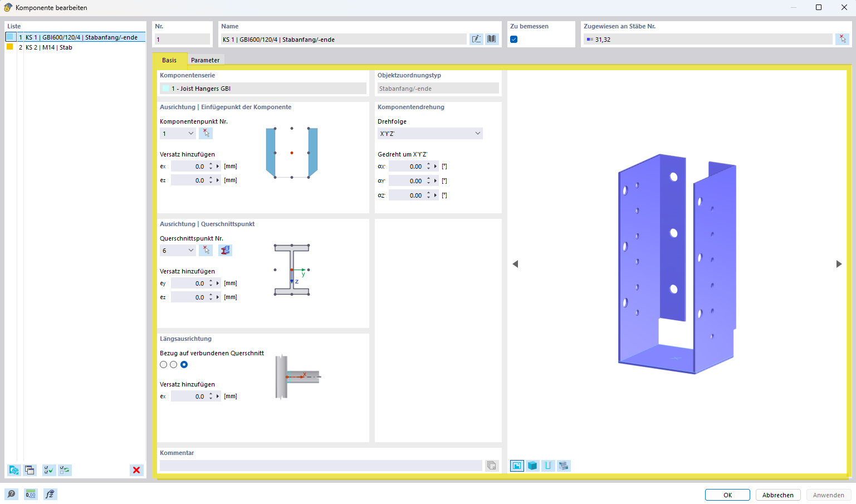856x504 pixels.
Task: Click the swatch beside 1 - Joist Hangers GBI
Action: [x=165, y=88]
